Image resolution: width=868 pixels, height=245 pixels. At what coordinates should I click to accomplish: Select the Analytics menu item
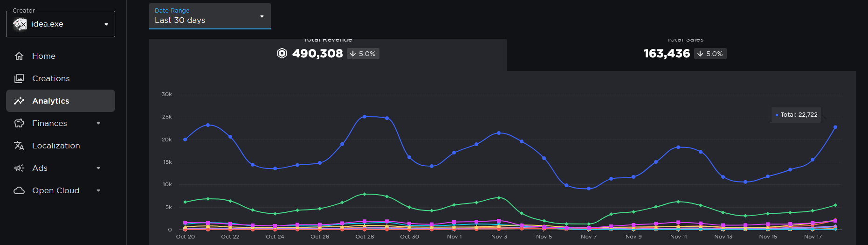point(61,101)
